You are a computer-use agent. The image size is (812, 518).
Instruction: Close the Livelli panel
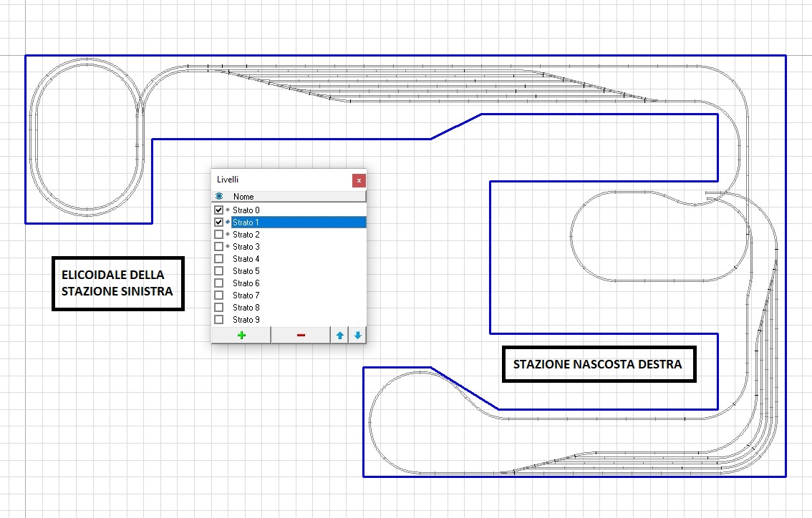point(359,180)
